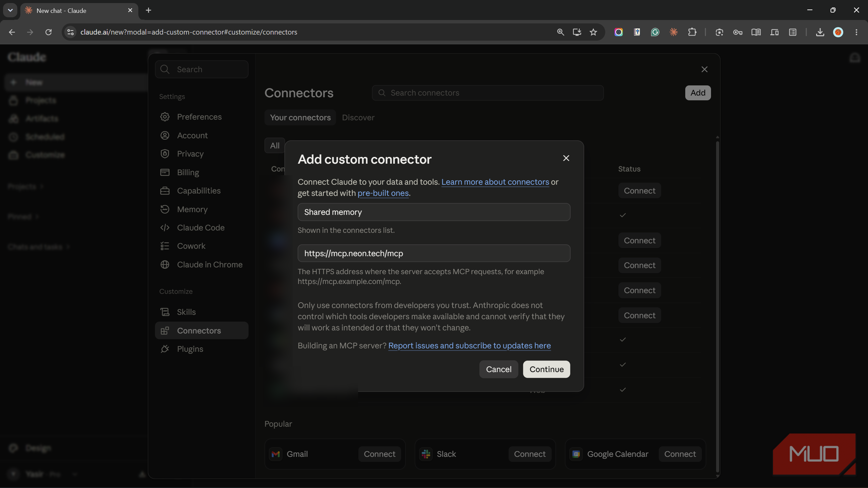The width and height of the screenshot is (868, 488).
Task: Open the Chrome downloads icon
Action: (x=820, y=32)
